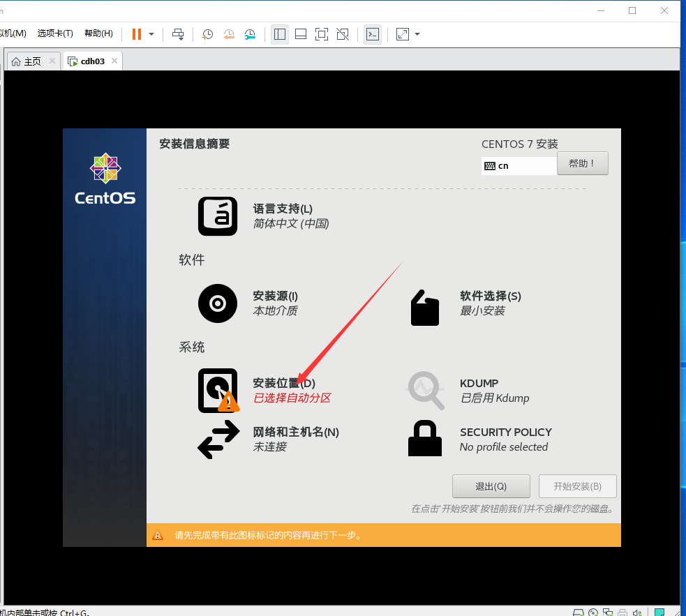
Task: Close the cdh03 tab
Action: point(114,61)
